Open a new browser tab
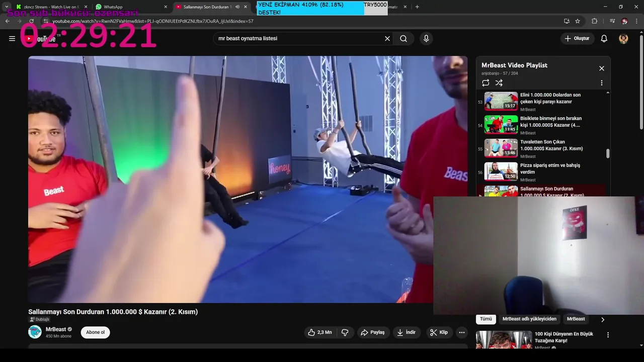Image resolution: width=644 pixels, height=362 pixels. tap(417, 7)
